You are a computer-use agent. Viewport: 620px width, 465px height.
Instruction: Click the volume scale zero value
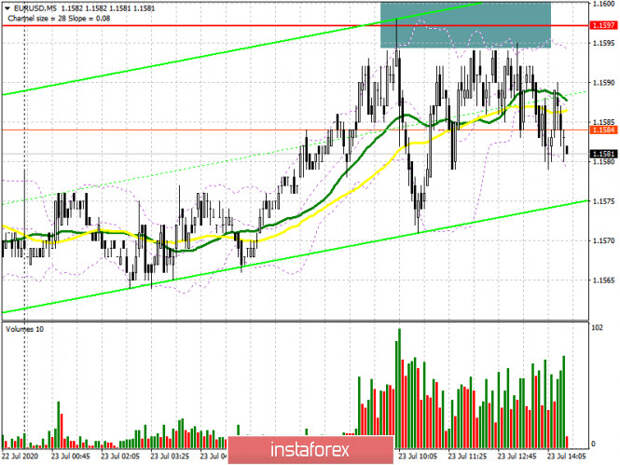tap(593, 444)
